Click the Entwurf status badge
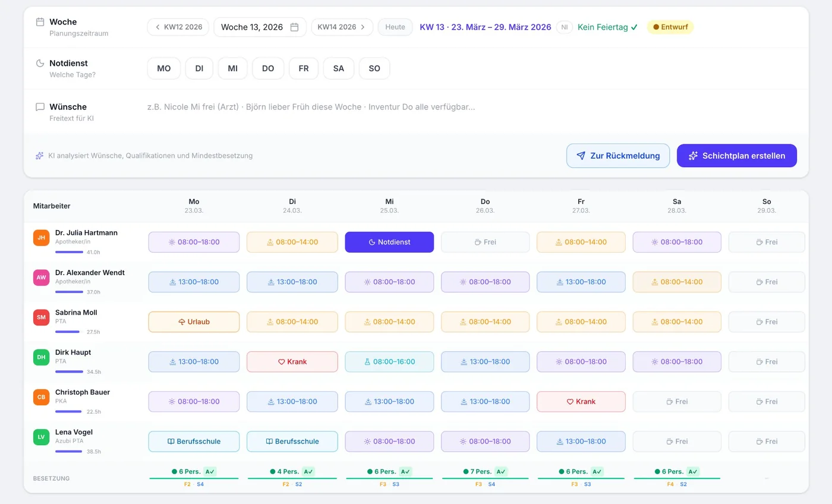The width and height of the screenshot is (832, 504). pyautogui.click(x=670, y=27)
